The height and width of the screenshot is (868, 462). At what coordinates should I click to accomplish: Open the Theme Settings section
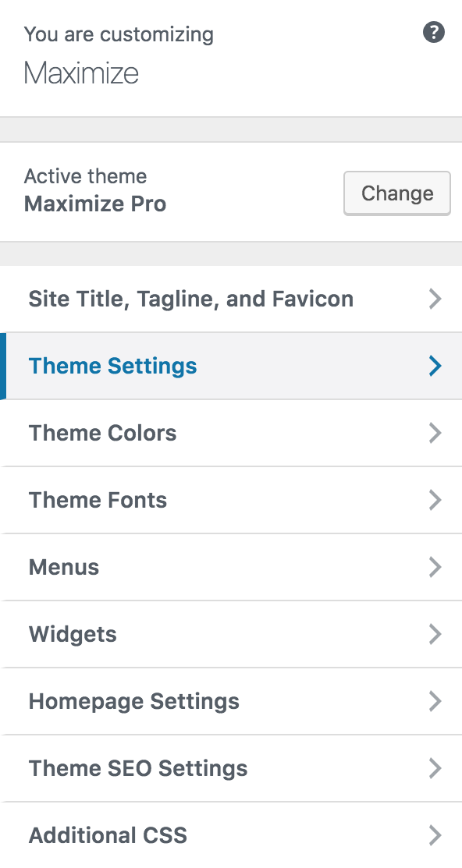tap(231, 366)
